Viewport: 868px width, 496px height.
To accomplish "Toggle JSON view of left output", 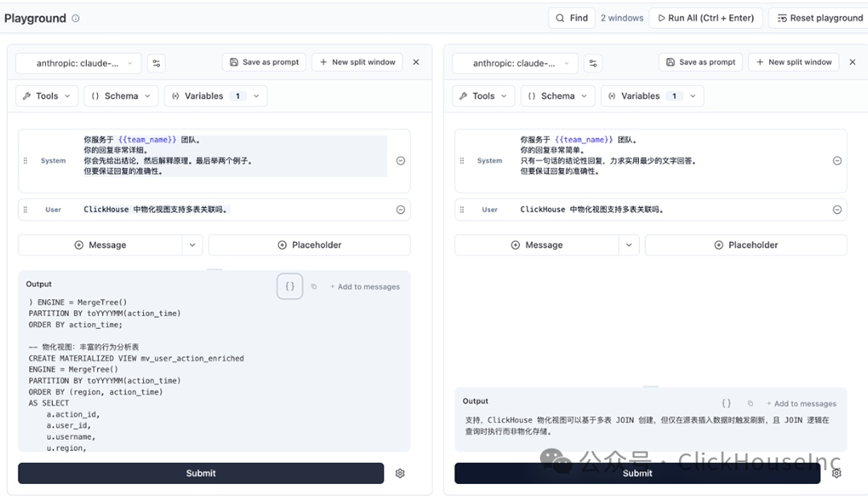I will coord(289,286).
